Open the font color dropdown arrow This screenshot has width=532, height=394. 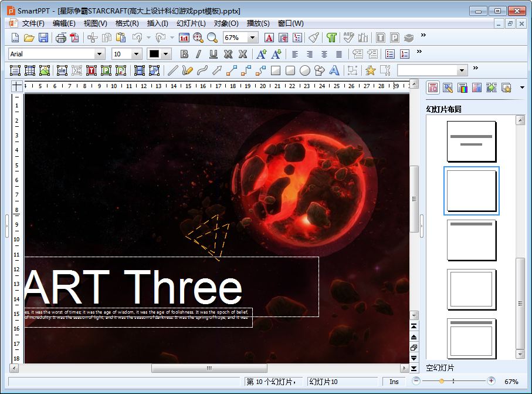click(165, 54)
